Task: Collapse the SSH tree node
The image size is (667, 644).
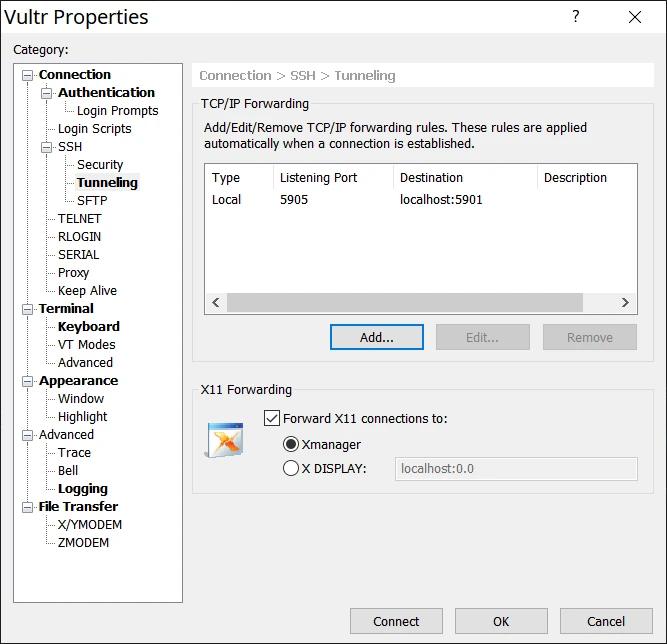Action: click(46, 147)
